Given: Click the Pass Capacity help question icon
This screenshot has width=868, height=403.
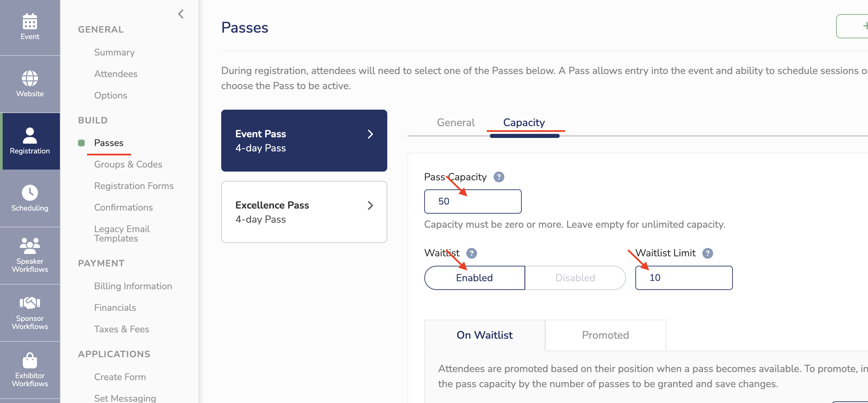Looking at the screenshot, I should point(499,177).
